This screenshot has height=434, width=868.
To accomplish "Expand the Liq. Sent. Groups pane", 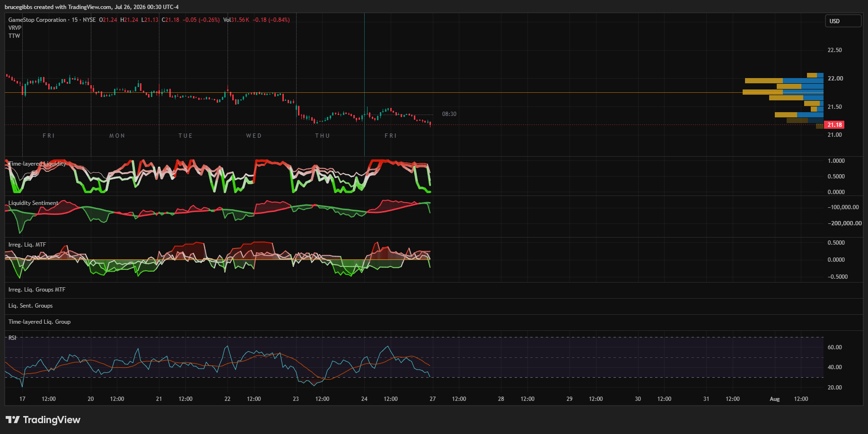I will 31,306.
